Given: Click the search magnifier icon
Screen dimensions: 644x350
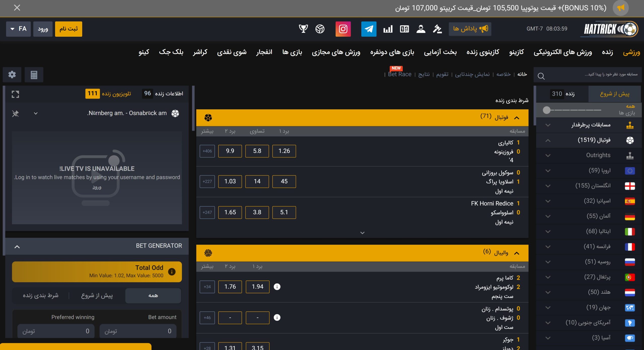Looking at the screenshot, I should tap(541, 76).
